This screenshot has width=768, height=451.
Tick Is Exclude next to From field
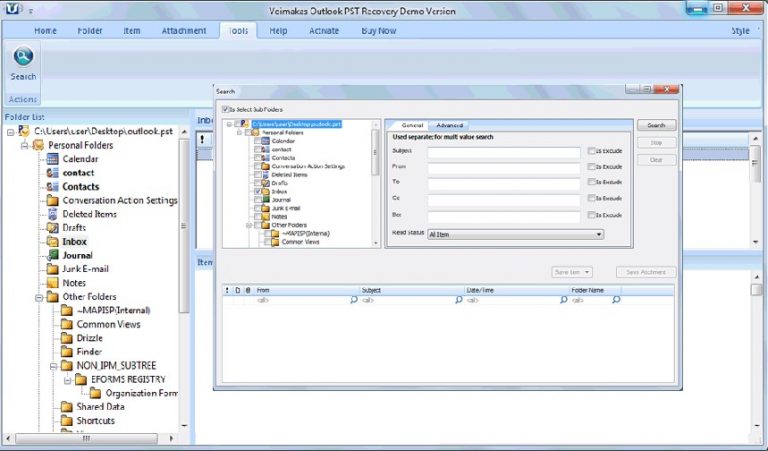tap(591, 166)
